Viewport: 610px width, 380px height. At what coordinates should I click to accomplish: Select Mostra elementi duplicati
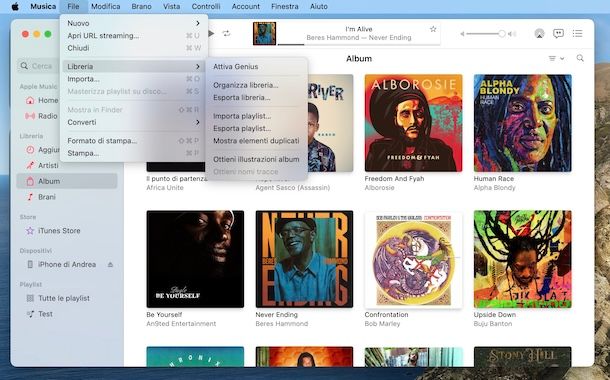tap(256, 141)
